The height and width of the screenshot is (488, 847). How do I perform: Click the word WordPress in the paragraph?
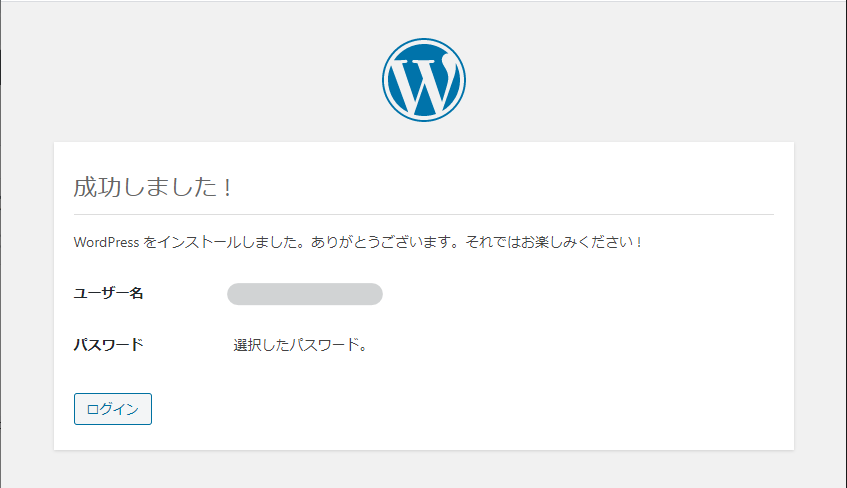[106, 242]
